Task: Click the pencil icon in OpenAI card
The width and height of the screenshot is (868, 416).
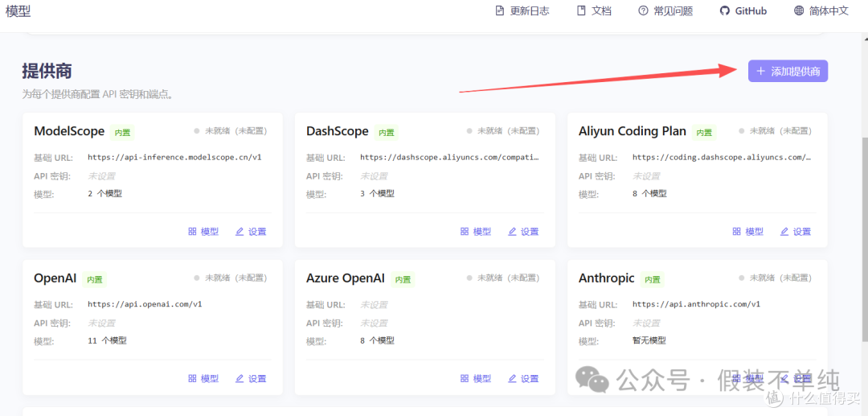Action: tap(240, 378)
